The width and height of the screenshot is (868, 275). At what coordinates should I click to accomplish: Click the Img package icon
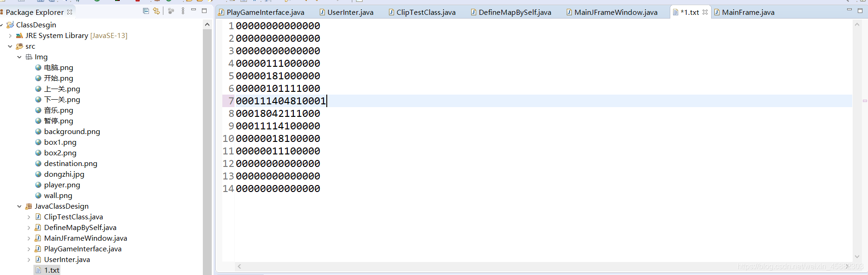pos(29,57)
